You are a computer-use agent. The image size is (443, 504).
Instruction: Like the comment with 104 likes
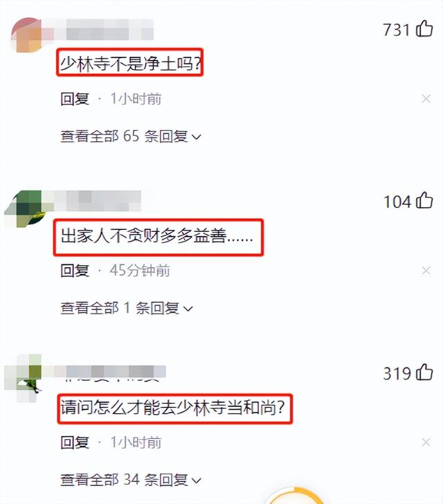tap(424, 200)
